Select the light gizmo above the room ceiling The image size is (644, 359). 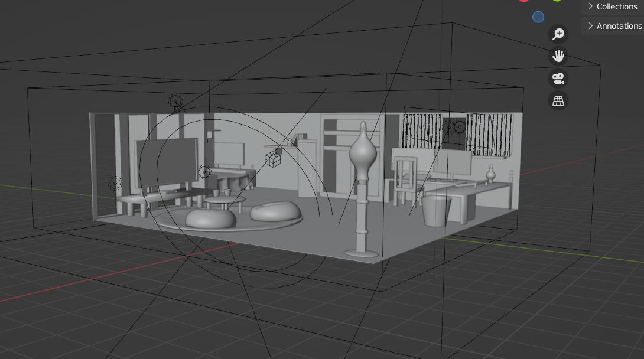pos(175,101)
